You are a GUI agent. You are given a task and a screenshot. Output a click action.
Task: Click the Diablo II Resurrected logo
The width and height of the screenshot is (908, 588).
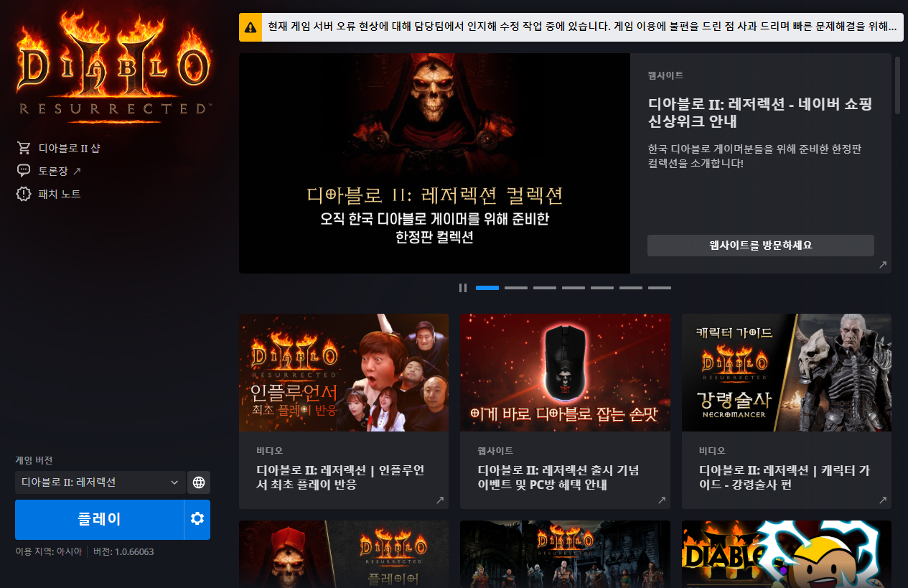(113, 66)
